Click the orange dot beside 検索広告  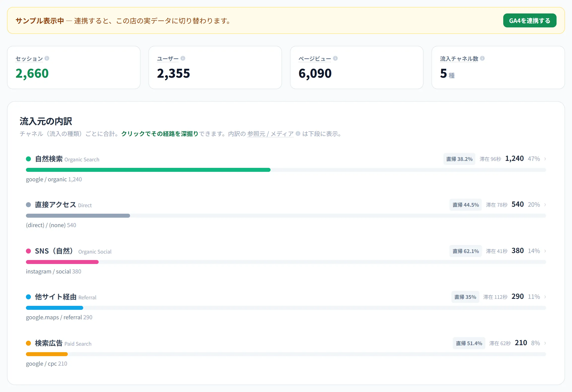pyautogui.click(x=28, y=343)
